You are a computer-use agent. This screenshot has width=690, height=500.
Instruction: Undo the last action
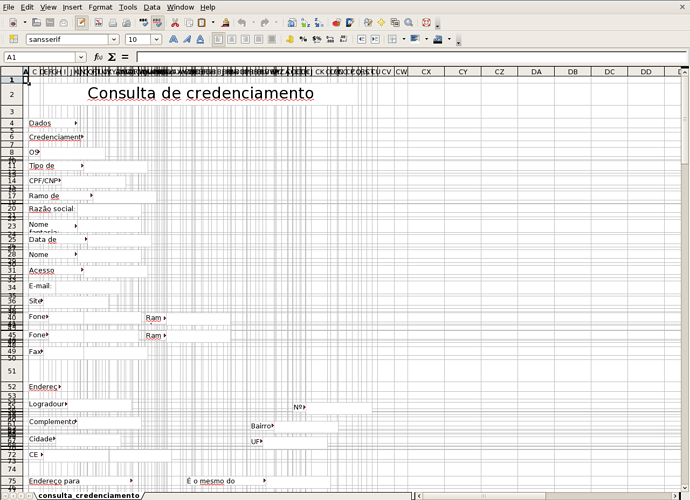point(242,22)
